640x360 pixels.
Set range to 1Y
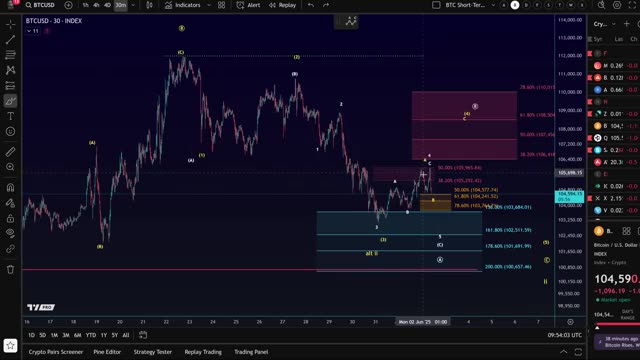click(x=104, y=335)
